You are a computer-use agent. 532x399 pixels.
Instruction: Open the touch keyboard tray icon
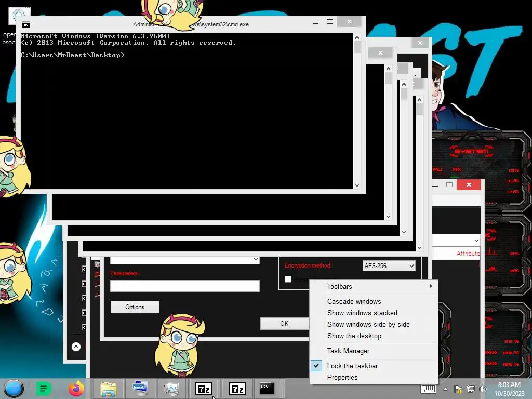click(x=428, y=389)
